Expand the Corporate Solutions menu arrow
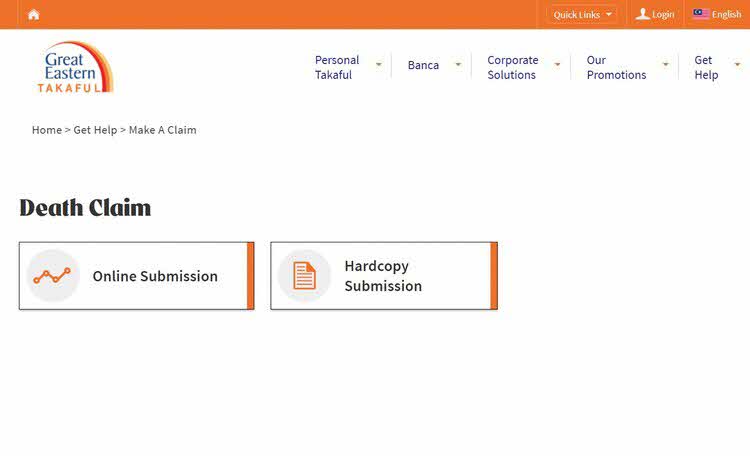 tap(557, 65)
